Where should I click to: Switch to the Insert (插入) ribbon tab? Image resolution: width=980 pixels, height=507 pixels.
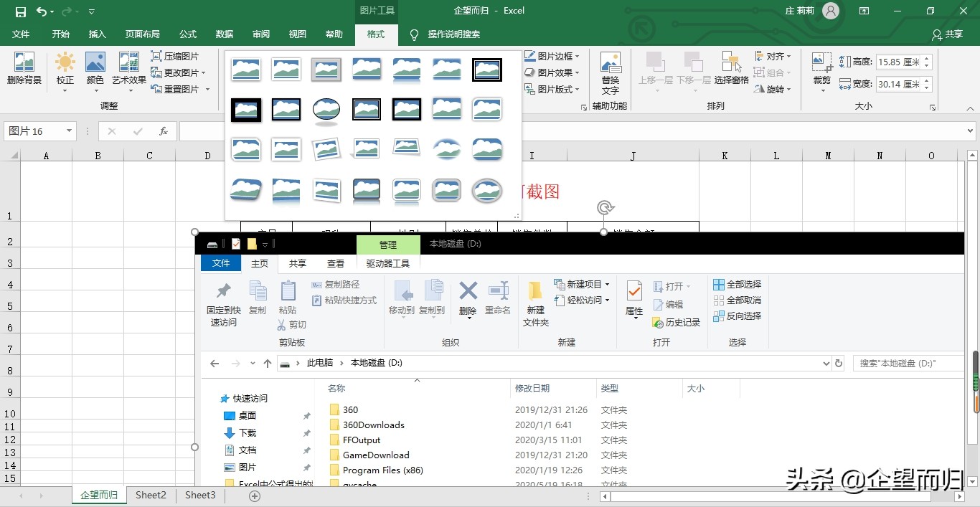[x=97, y=34]
